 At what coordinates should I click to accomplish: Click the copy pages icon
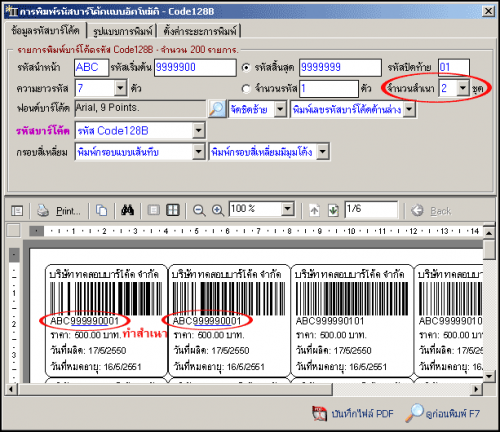(101, 210)
